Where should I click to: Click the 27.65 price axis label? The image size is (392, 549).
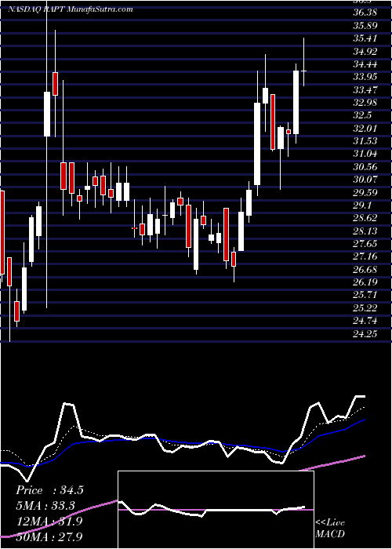click(365, 244)
